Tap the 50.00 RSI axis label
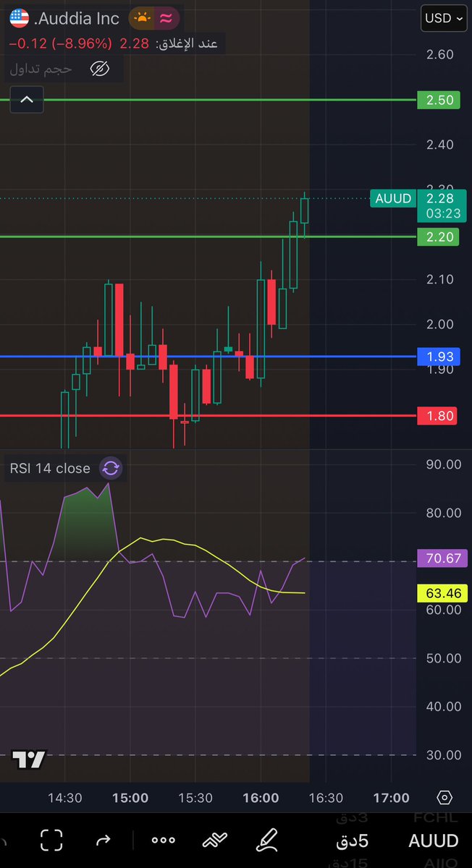 444,658
